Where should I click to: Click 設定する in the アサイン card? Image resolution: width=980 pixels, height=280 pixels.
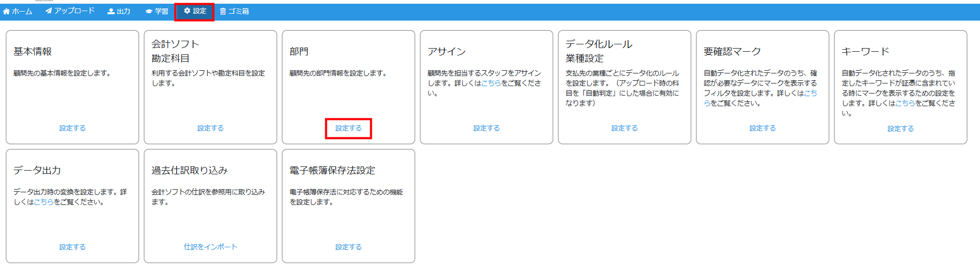(487, 128)
